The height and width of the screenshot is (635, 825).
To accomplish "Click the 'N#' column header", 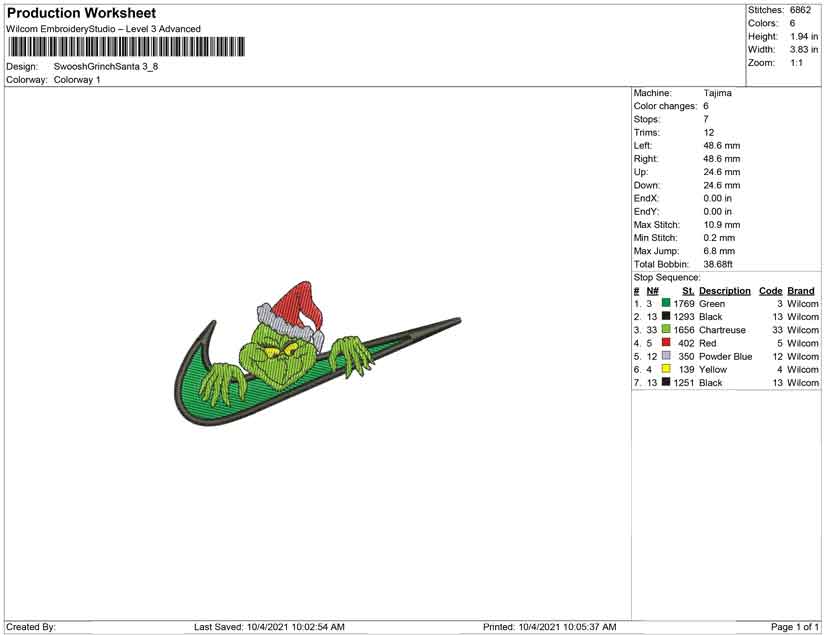I will point(652,291).
